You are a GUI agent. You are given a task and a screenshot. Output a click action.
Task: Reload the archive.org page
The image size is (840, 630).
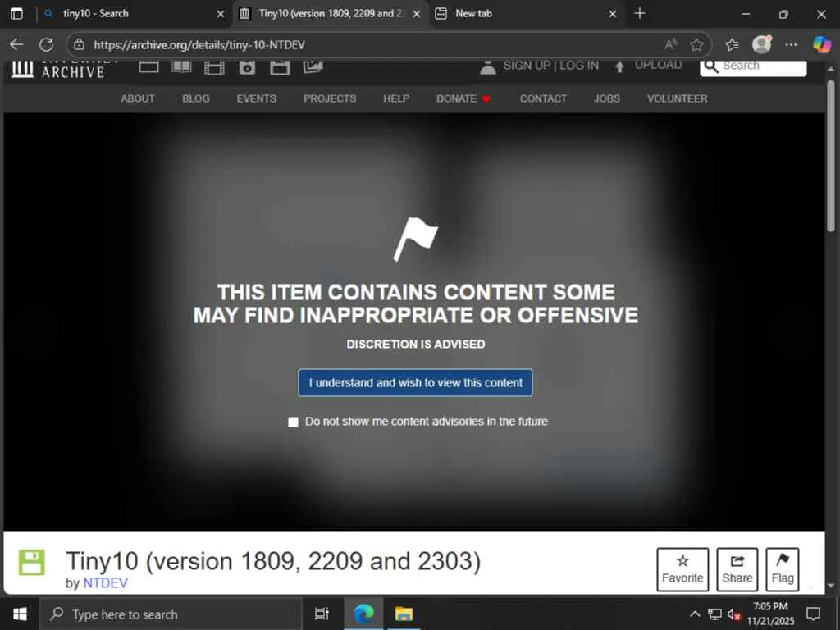47,44
